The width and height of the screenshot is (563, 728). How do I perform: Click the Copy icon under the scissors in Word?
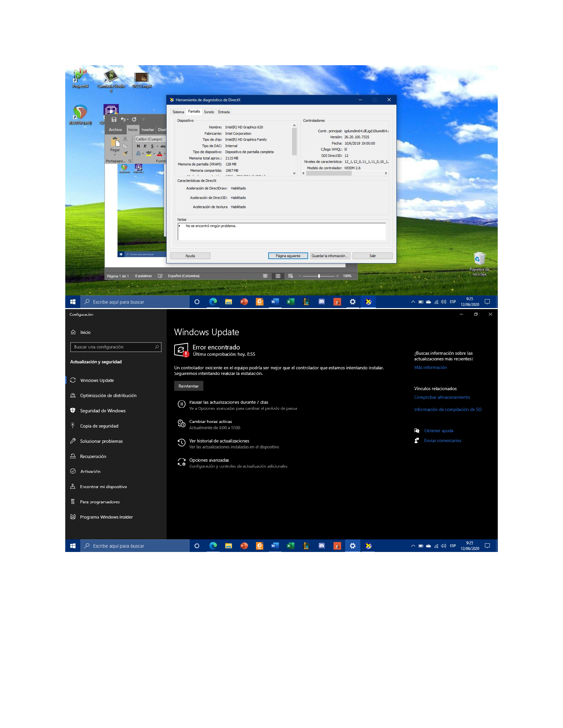125,146
